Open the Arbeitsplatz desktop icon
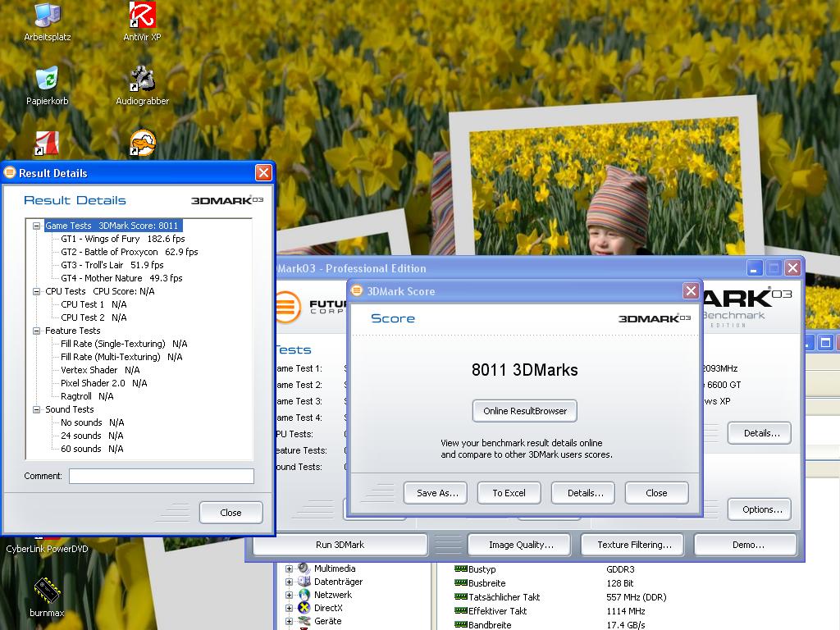This screenshot has height=630, width=840. pyautogui.click(x=47, y=21)
